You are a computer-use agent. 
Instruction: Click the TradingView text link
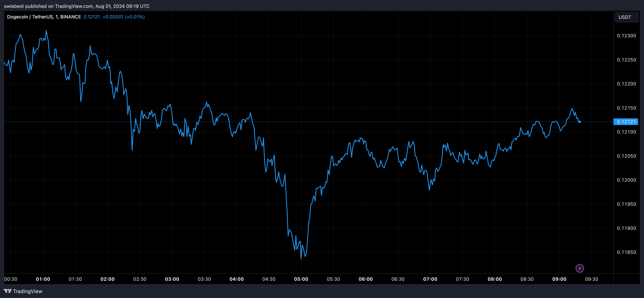(x=27, y=291)
